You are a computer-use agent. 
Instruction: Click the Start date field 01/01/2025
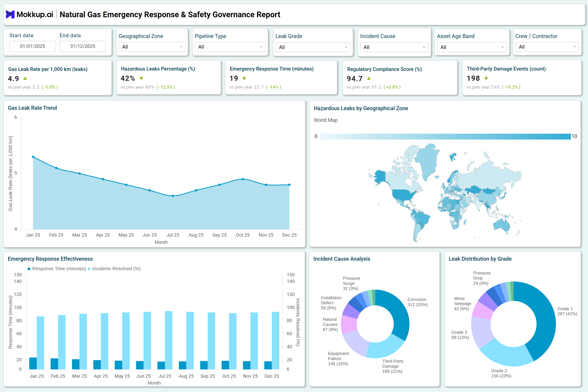pyautogui.click(x=33, y=46)
